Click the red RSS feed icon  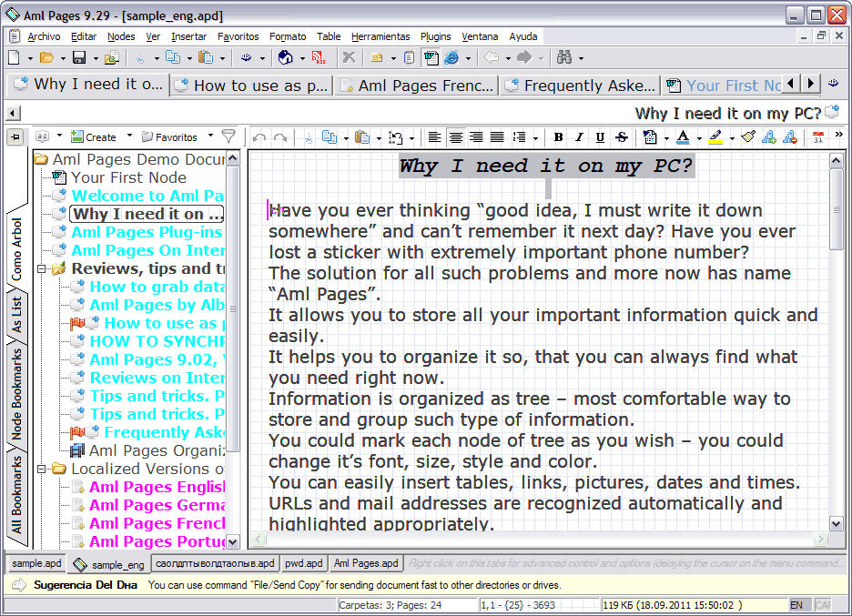point(319,57)
